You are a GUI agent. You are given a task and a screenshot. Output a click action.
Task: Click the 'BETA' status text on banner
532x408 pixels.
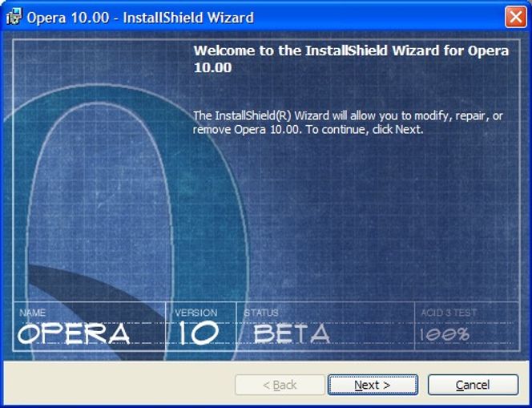click(x=292, y=333)
